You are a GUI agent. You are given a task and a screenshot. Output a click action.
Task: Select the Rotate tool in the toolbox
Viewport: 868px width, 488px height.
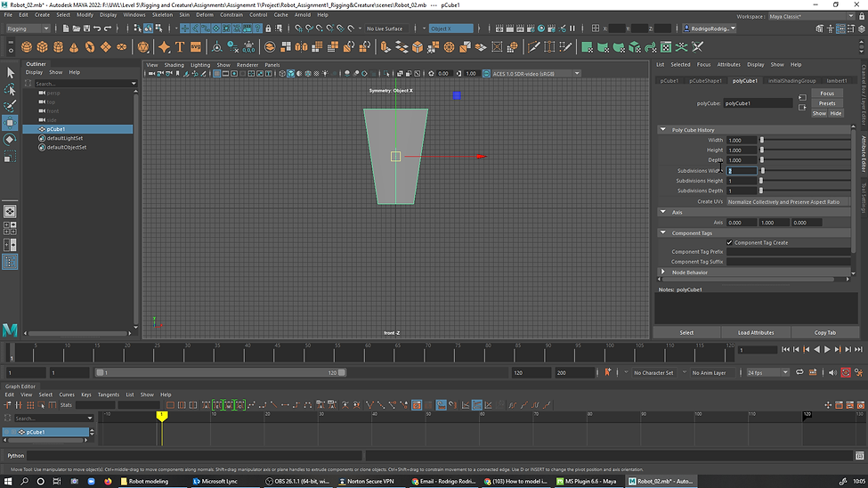point(10,140)
